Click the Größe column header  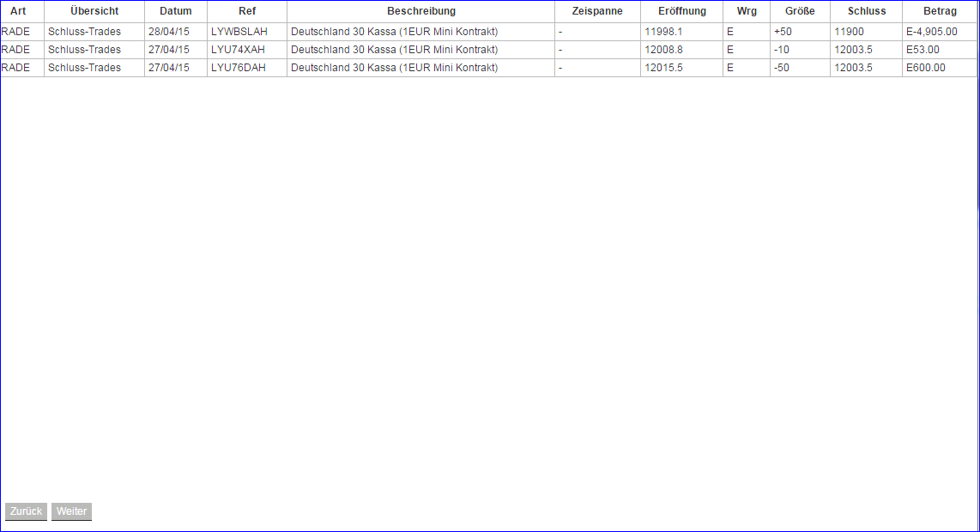click(799, 11)
